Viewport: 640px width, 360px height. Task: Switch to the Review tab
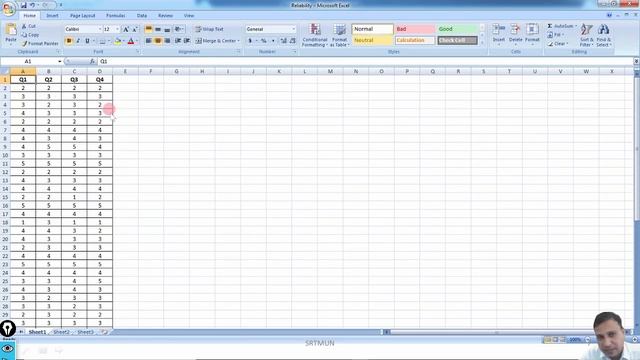coord(165,16)
